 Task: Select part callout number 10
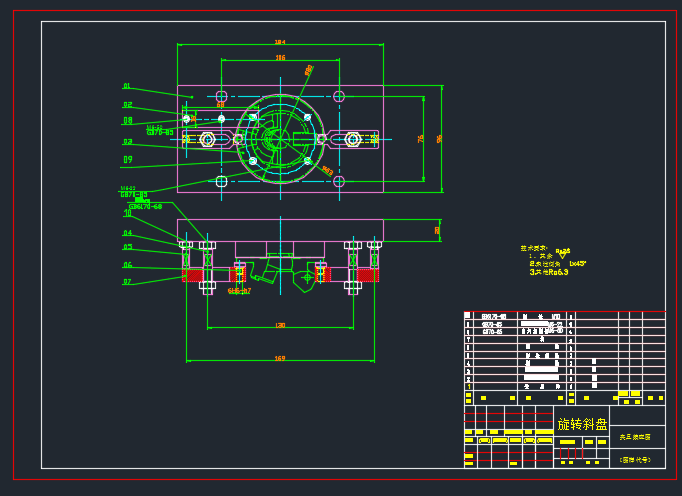coord(128,213)
